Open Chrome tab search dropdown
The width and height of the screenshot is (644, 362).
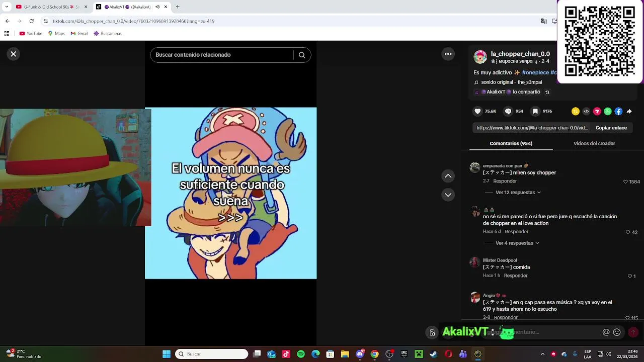point(7,7)
